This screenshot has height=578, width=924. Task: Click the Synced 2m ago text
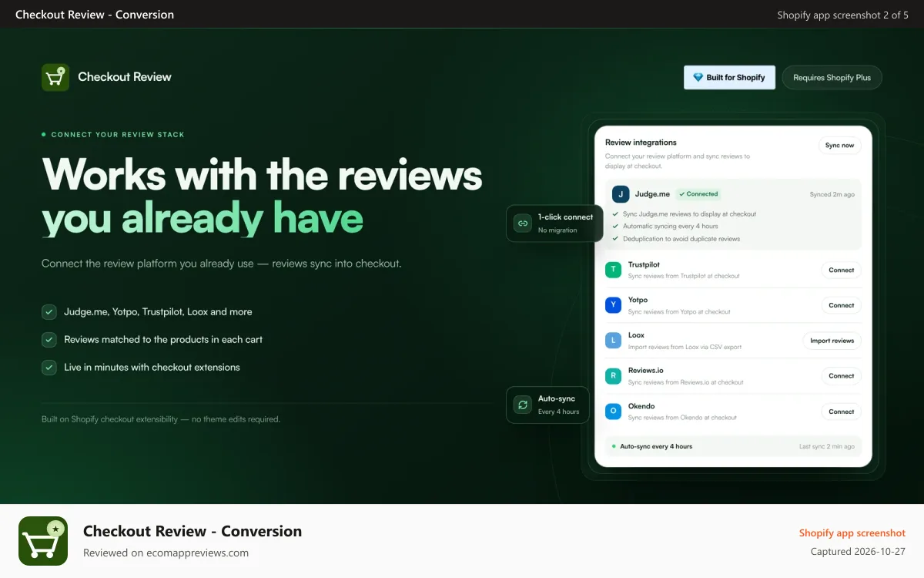pos(832,195)
